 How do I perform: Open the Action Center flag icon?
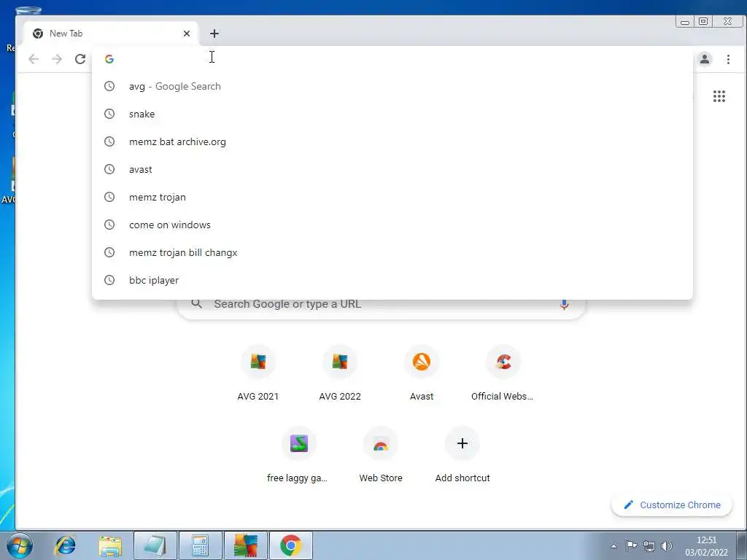(631, 545)
